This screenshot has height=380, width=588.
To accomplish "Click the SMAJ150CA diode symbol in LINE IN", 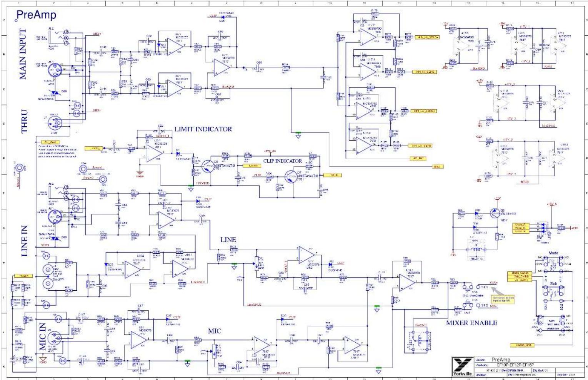I will point(54,238).
